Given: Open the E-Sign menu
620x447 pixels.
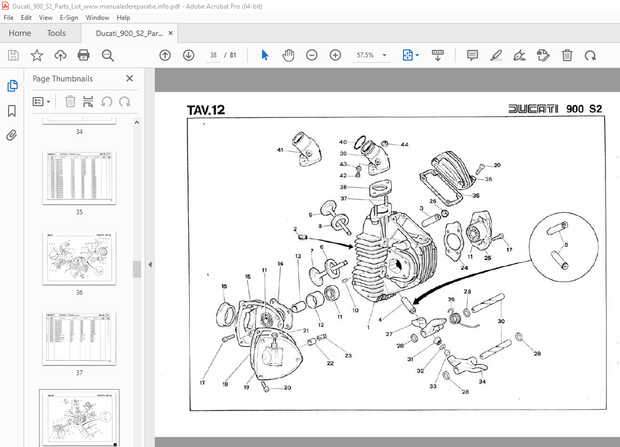Looking at the screenshot, I should (69, 17).
